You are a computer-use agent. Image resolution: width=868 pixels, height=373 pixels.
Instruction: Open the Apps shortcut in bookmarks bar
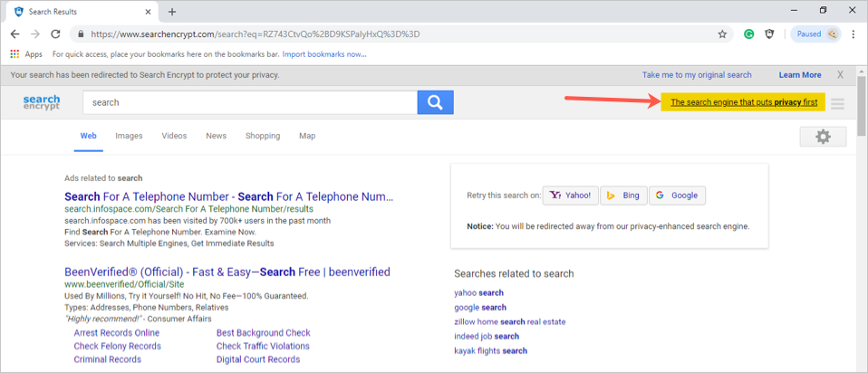tap(25, 54)
